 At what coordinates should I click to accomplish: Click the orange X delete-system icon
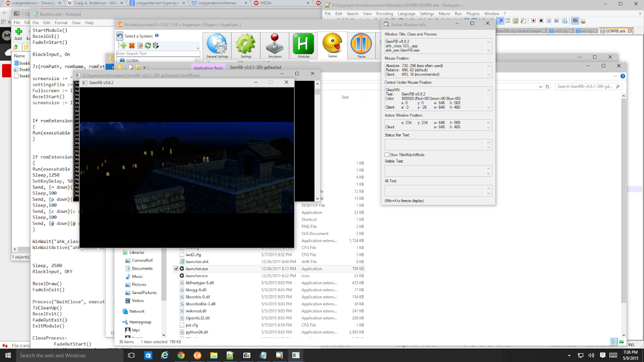click(x=132, y=46)
